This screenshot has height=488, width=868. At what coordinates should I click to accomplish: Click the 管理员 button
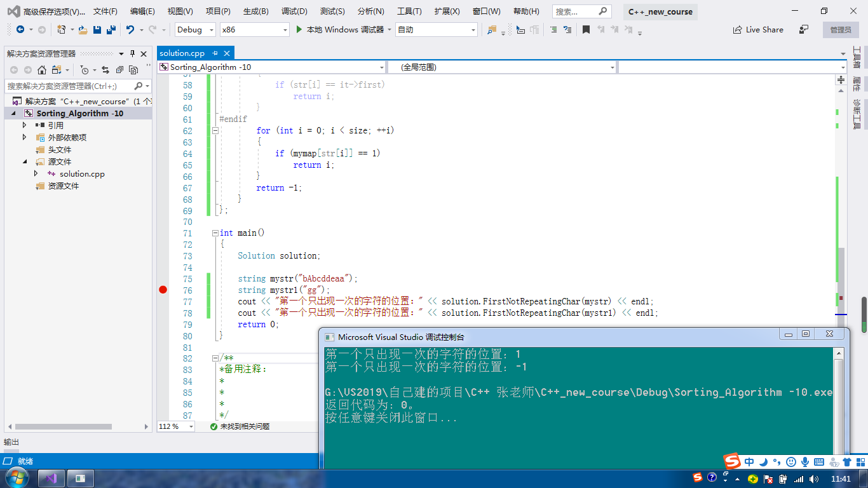pyautogui.click(x=841, y=30)
